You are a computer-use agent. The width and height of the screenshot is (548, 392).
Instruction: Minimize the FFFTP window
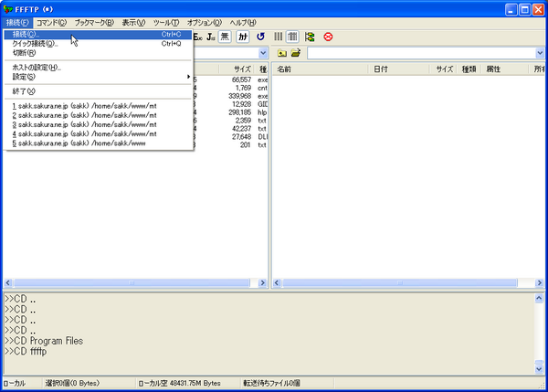[x=511, y=10]
